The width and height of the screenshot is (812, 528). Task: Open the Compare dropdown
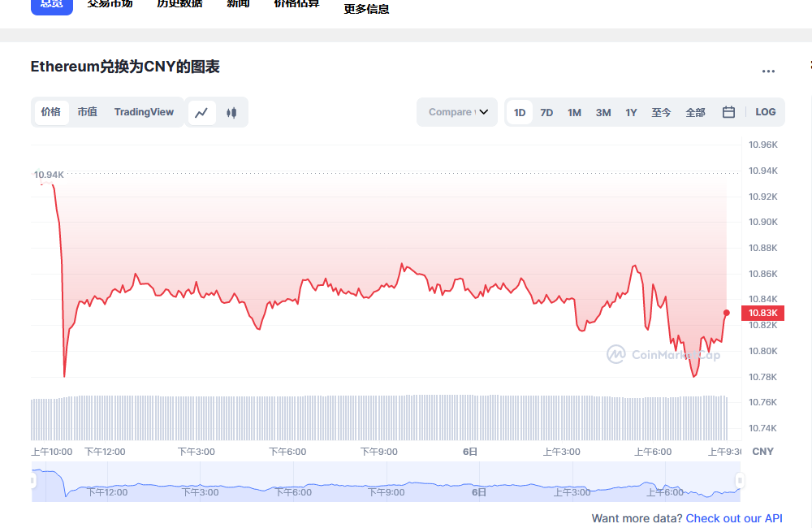click(456, 112)
